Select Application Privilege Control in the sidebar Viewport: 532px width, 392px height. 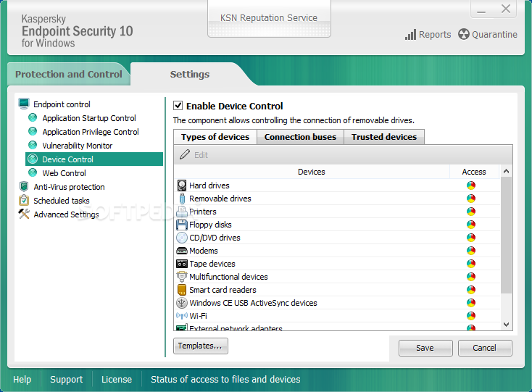click(91, 132)
